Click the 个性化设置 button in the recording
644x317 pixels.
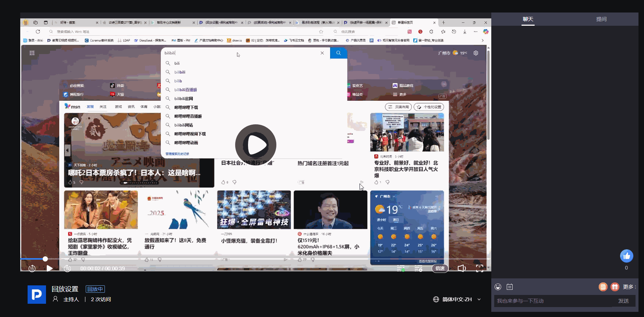[x=429, y=107]
